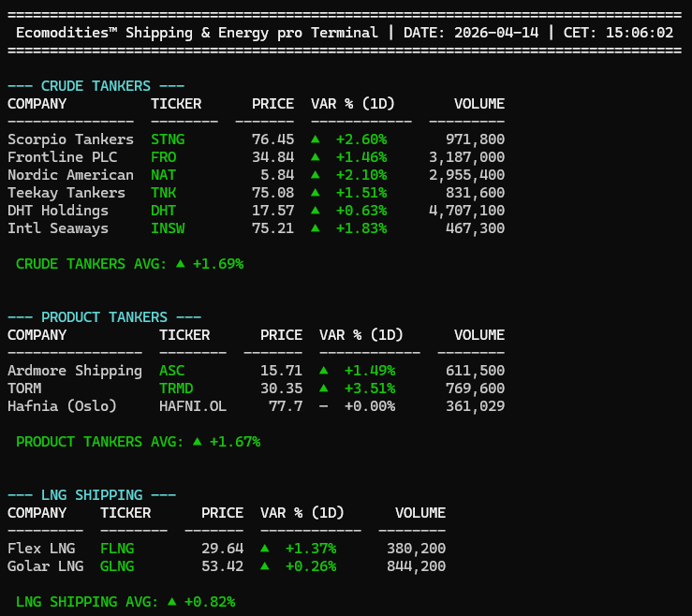Click the up triangle in the Golar LNG row
This screenshot has height=616, width=692.
(x=265, y=565)
